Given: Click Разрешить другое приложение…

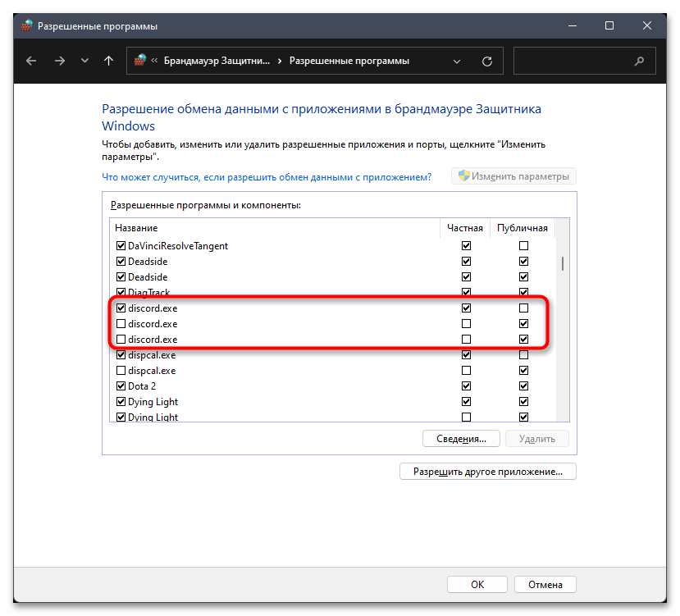Looking at the screenshot, I should [x=488, y=472].
